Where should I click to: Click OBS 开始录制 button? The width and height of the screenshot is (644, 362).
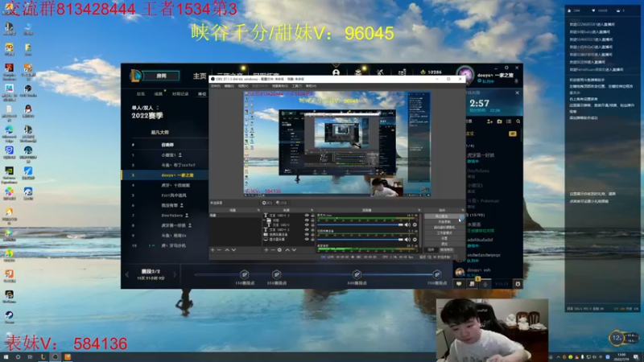(x=444, y=222)
